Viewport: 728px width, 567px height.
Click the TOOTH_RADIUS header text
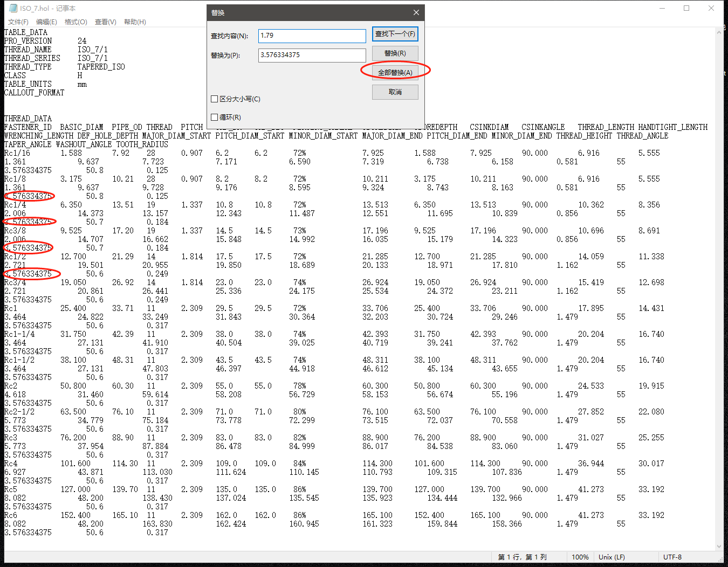pos(142,144)
